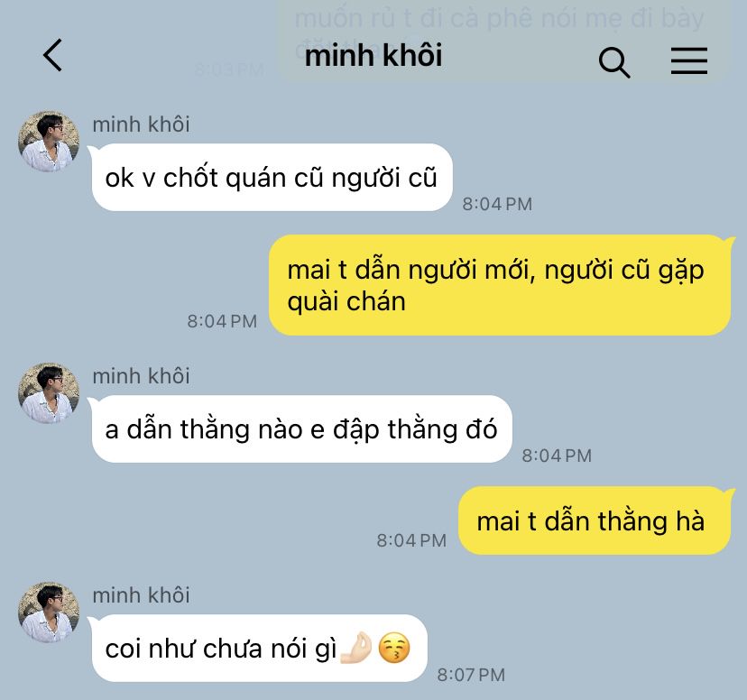The width and height of the screenshot is (747, 700).
Task: Tap the 'minh khôi' chat title
Action: click(373, 55)
